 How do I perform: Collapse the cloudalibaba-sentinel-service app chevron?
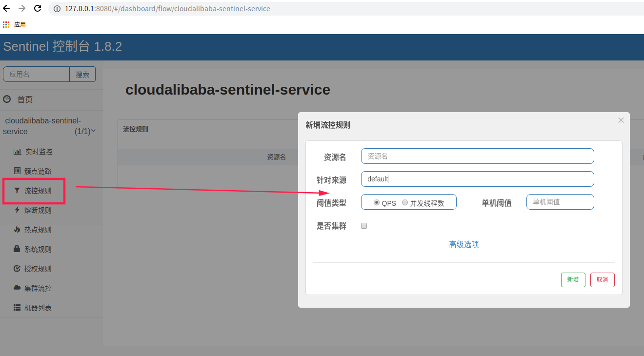pos(93,131)
